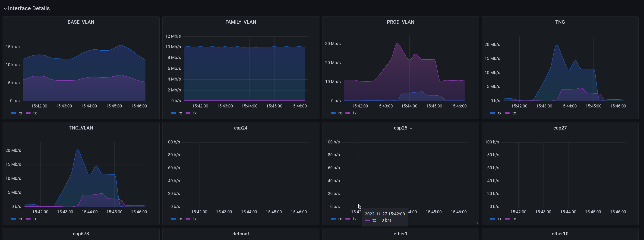The image size is (644, 240).
Task: Toggle rx series in FAMILY_VLAN legend
Action: pos(180,113)
